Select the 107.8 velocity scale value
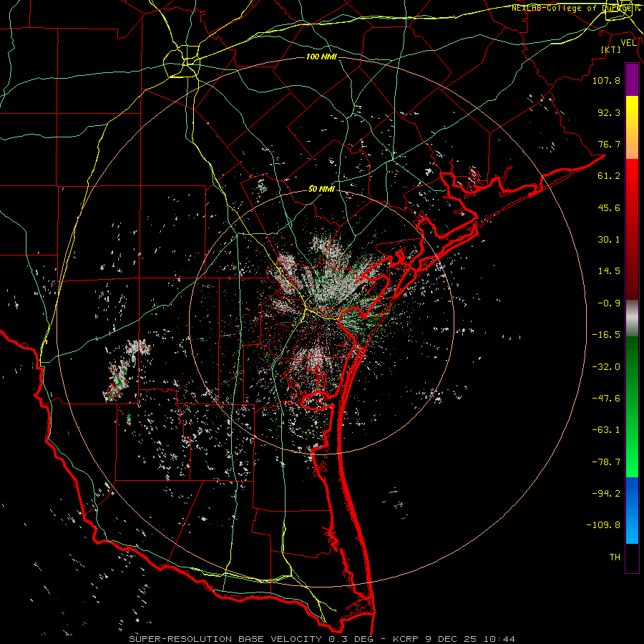 tap(606, 80)
